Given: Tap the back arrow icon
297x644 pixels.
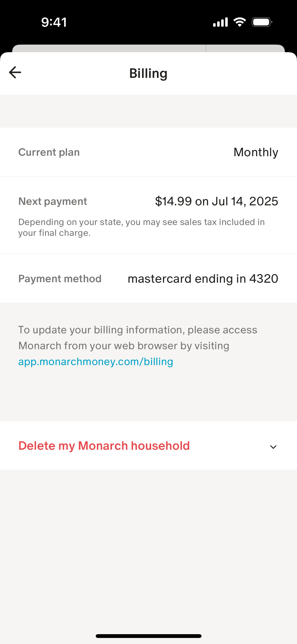Looking at the screenshot, I should tap(15, 73).
